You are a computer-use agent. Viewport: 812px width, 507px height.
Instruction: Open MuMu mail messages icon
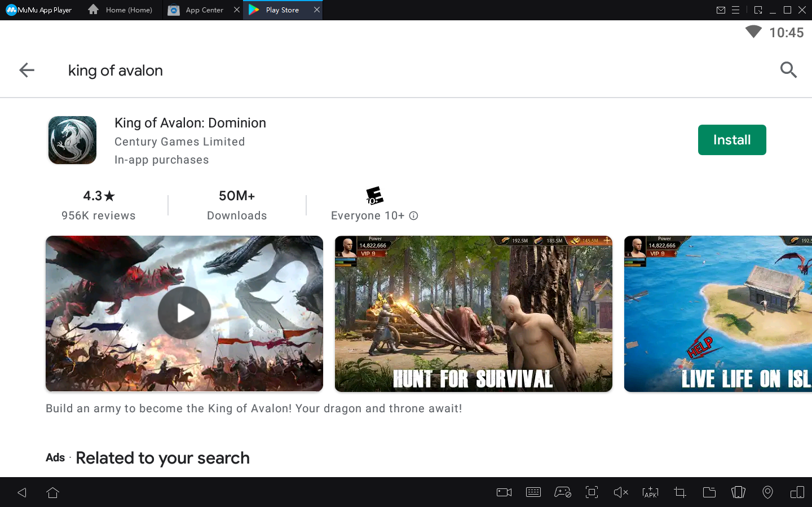coord(721,10)
